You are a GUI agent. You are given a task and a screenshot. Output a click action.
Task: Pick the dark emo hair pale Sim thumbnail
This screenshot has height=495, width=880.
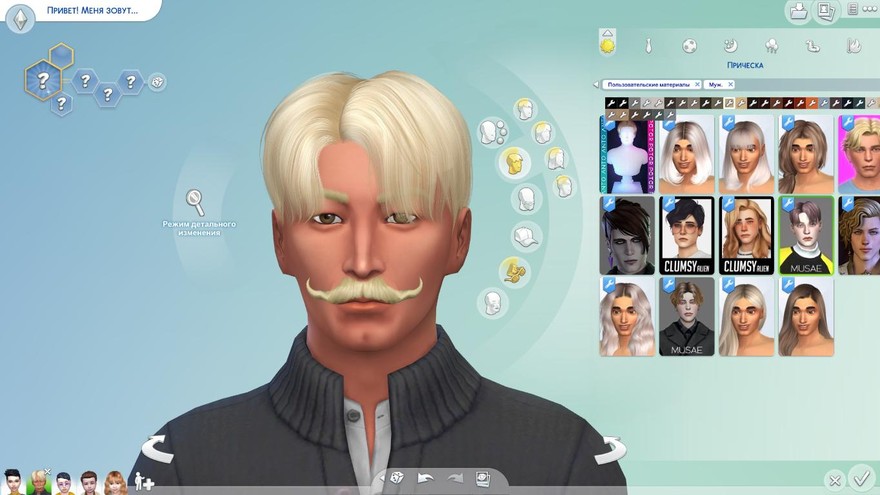tap(627, 235)
